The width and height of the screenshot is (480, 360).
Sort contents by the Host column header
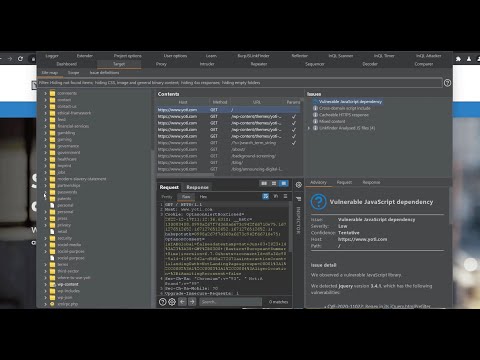pyautogui.click(x=183, y=102)
